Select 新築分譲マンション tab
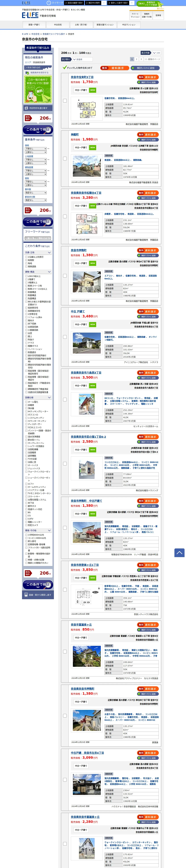186x868 pixels. tap(105, 25)
